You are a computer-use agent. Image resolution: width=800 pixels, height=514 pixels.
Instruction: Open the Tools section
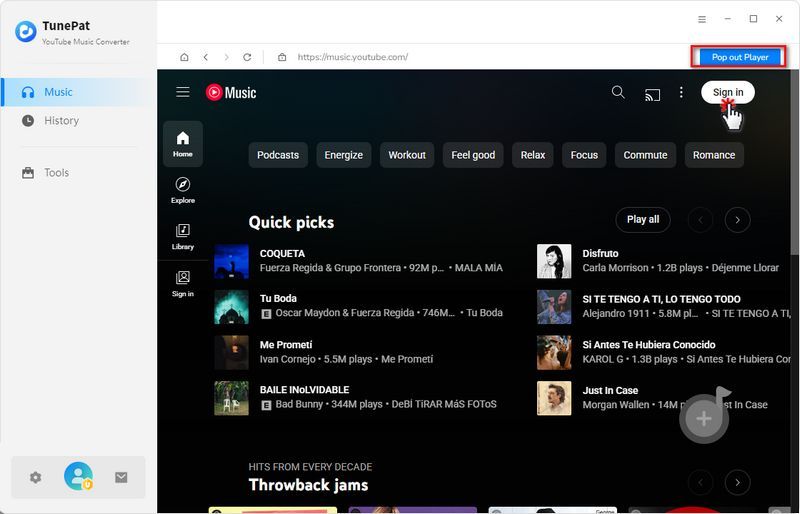coord(56,172)
